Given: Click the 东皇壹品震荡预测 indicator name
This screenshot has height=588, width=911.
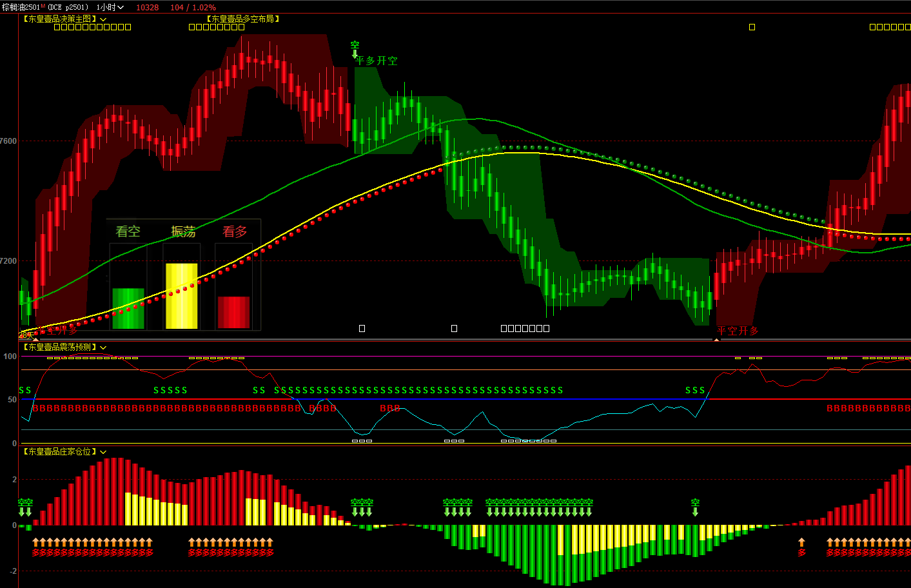Looking at the screenshot, I should (x=60, y=347).
